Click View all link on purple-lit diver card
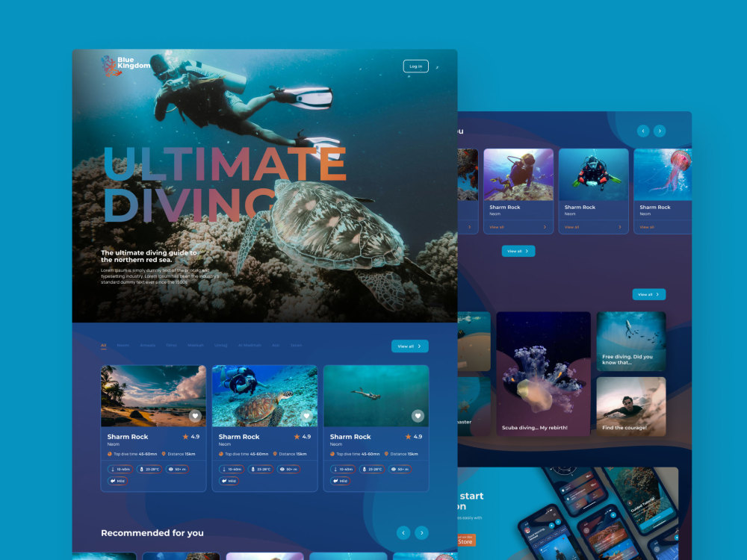747x560 pixels. pyautogui.click(x=497, y=227)
